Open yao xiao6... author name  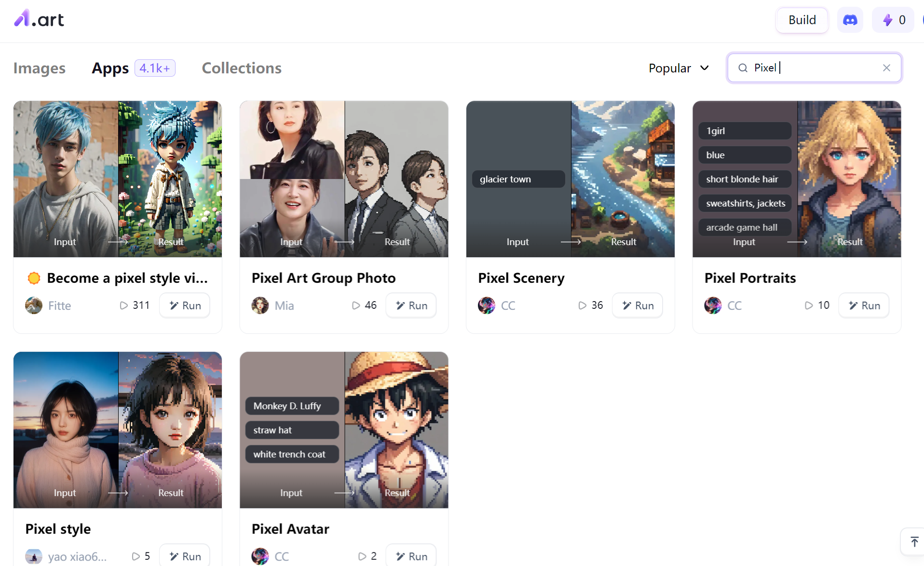77,557
